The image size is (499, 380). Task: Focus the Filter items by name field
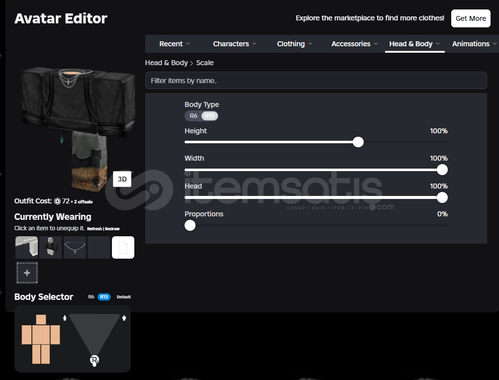click(316, 80)
